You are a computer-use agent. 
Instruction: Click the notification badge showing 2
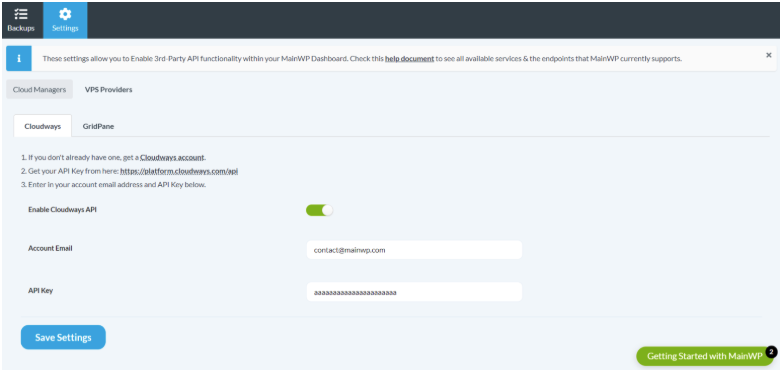pos(772,352)
